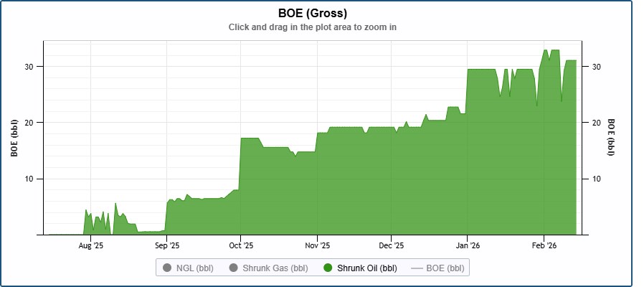The image size is (644, 287).
Task: Select the right BOE (bbl) axis title
Action: point(611,137)
